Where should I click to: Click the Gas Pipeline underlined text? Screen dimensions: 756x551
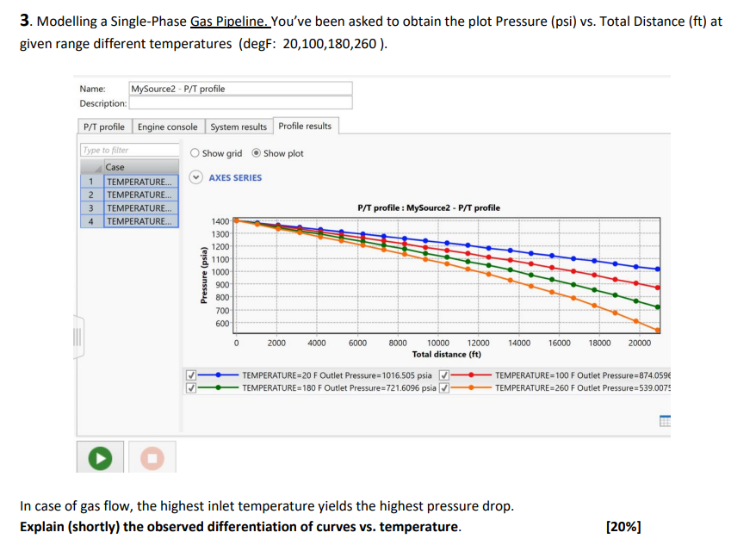pyautogui.click(x=228, y=22)
